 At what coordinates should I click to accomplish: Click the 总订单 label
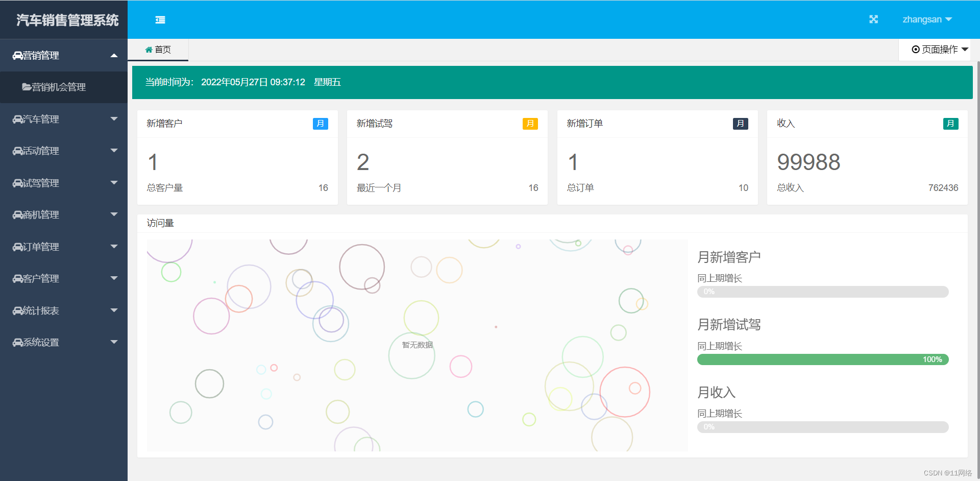580,188
